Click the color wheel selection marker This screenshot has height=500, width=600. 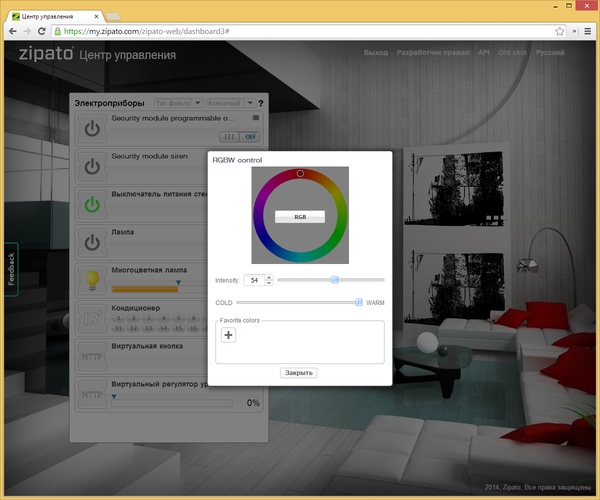tap(300, 173)
